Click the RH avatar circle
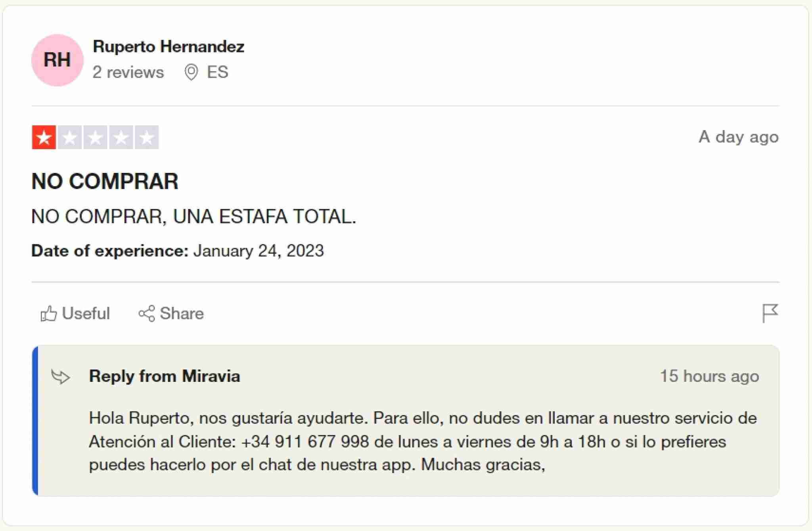Viewport: 812px width, 531px height. pos(57,60)
